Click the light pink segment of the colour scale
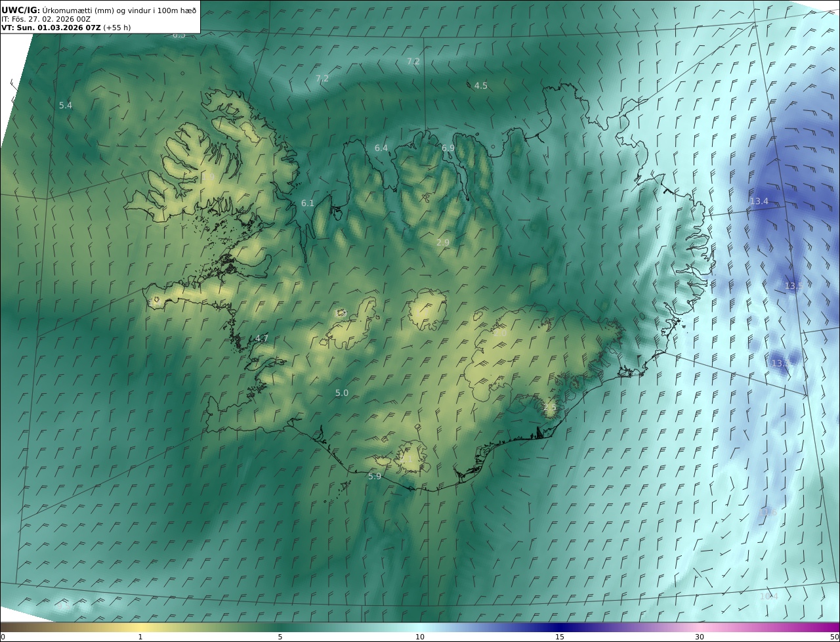Image resolution: width=840 pixels, height=642 pixels. [700, 627]
